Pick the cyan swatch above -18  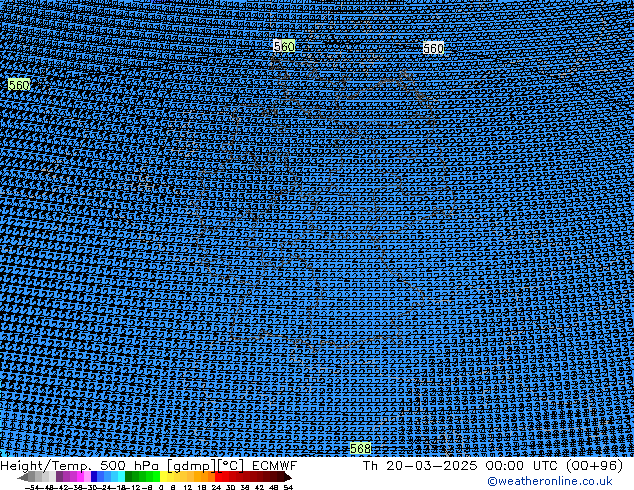[x=121, y=477]
